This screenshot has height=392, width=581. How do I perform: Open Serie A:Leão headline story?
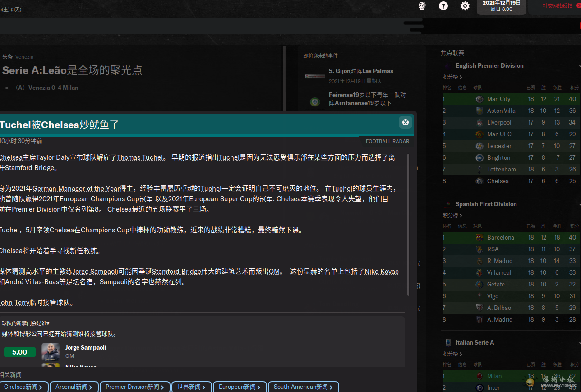click(x=72, y=70)
